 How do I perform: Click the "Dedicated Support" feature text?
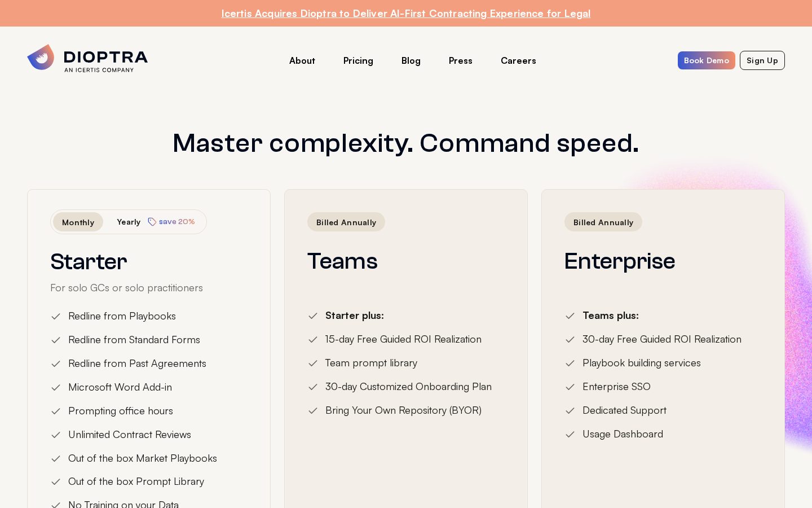point(624,410)
